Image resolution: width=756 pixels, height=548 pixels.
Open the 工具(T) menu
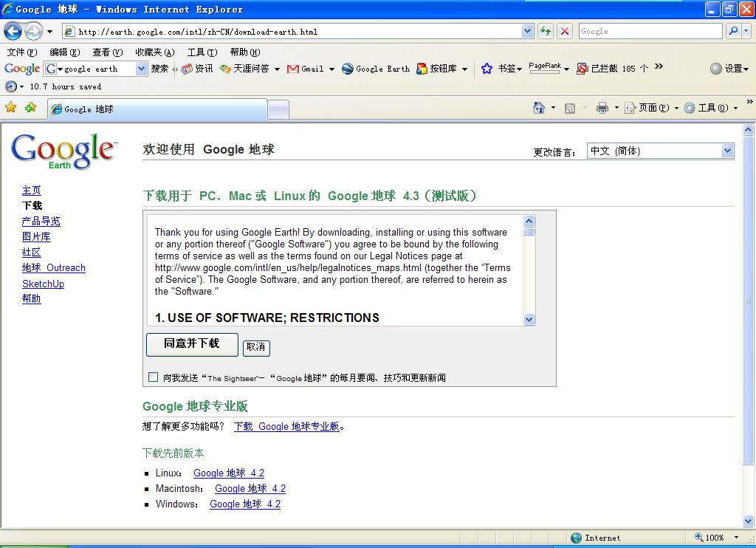click(x=202, y=52)
